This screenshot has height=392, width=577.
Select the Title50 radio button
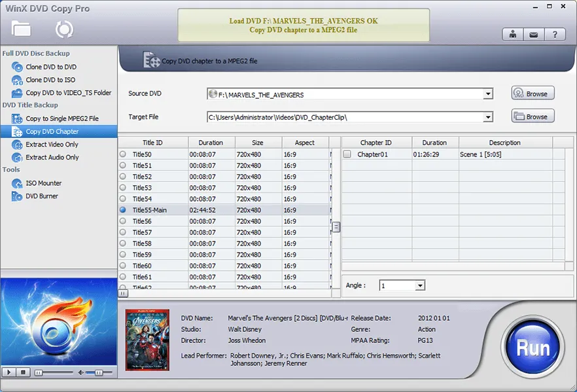point(123,154)
